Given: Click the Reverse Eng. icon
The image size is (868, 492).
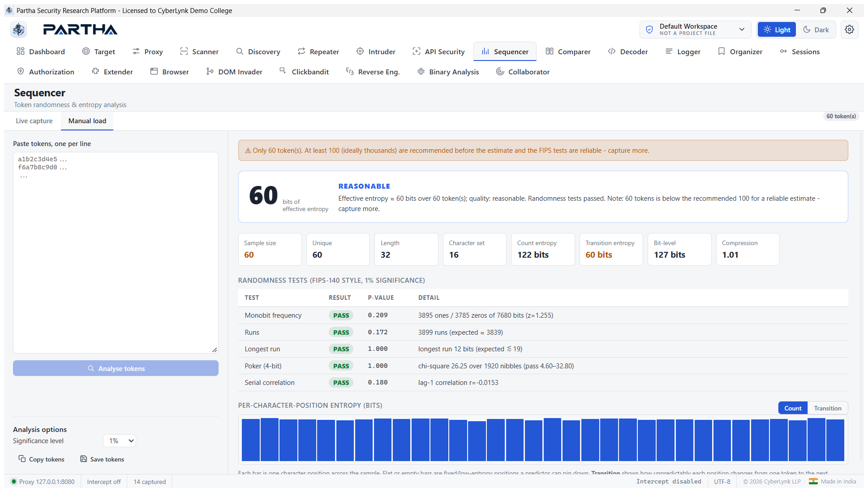Looking at the screenshot, I should pyautogui.click(x=350, y=72).
